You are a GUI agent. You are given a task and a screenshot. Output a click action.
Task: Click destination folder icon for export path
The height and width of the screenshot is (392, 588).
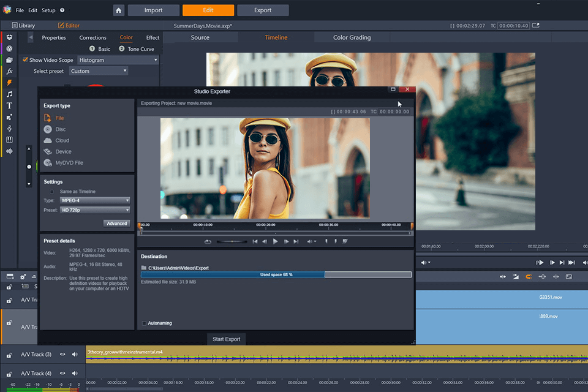144,268
